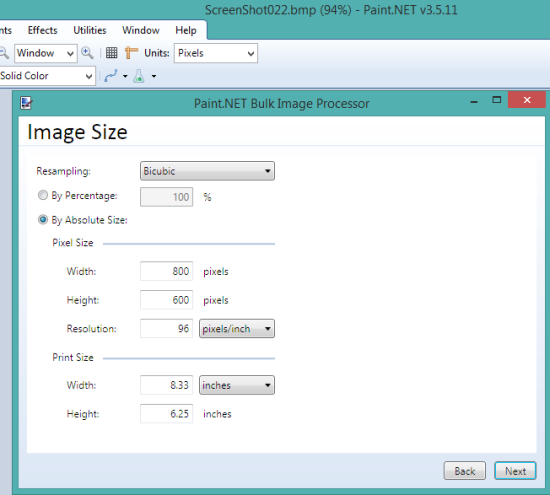The image size is (550, 495).
Task: Toggle the pixel grid icon
Action: [x=112, y=53]
